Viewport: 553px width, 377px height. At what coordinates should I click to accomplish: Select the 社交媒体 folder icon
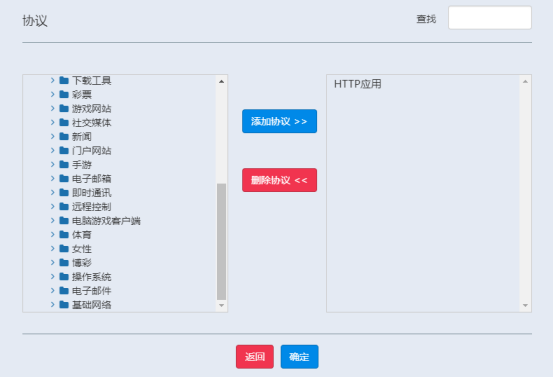click(64, 122)
